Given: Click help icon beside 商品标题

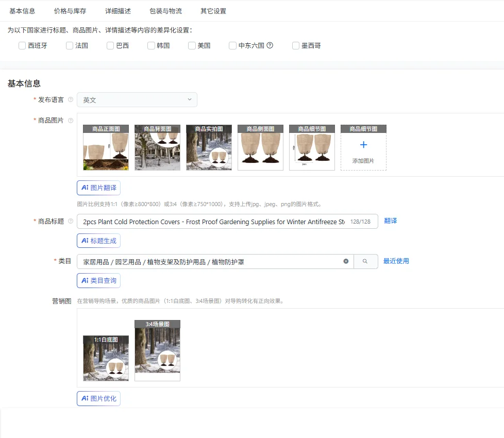Looking at the screenshot, I should (71, 221).
